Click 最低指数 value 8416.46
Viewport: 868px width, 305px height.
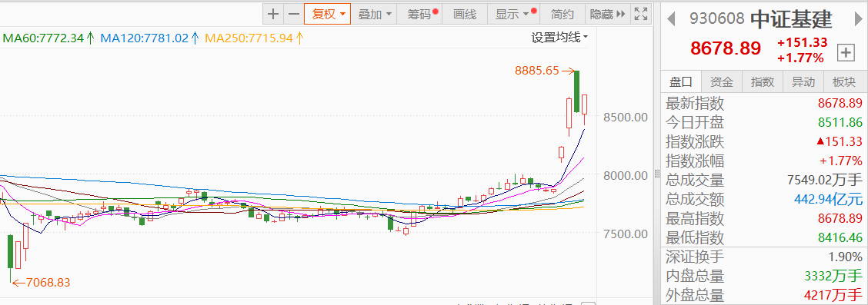[x=840, y=237]
